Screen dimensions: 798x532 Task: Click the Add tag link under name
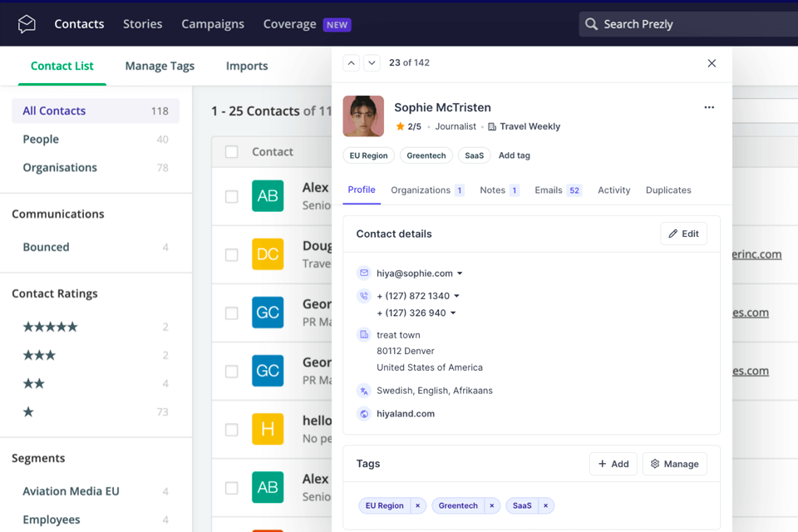coord(514,155)
